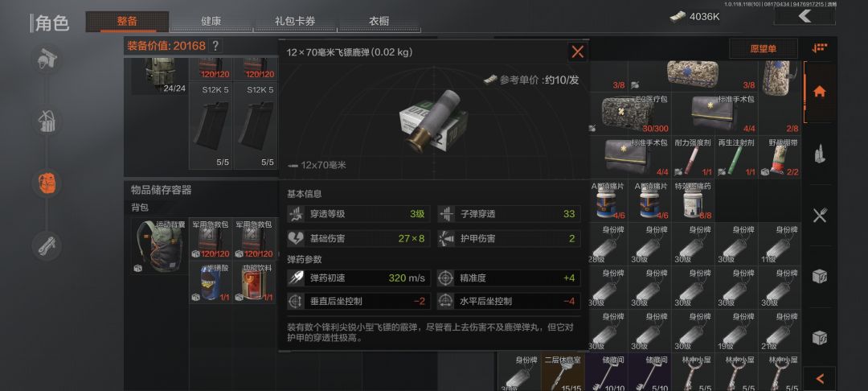
Task: Select the 特效止痛药 painkiller item in stash
Action: pyautogui.click(x=693, y=200)
